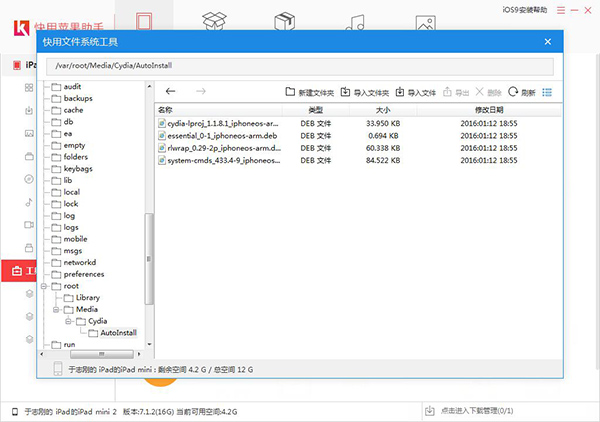Close the 快用文件系统工具 dialog

(548, 42)
